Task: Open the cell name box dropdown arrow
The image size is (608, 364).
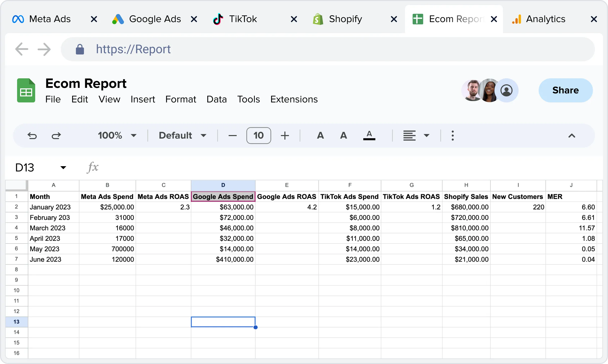Action: click(63, 167)
